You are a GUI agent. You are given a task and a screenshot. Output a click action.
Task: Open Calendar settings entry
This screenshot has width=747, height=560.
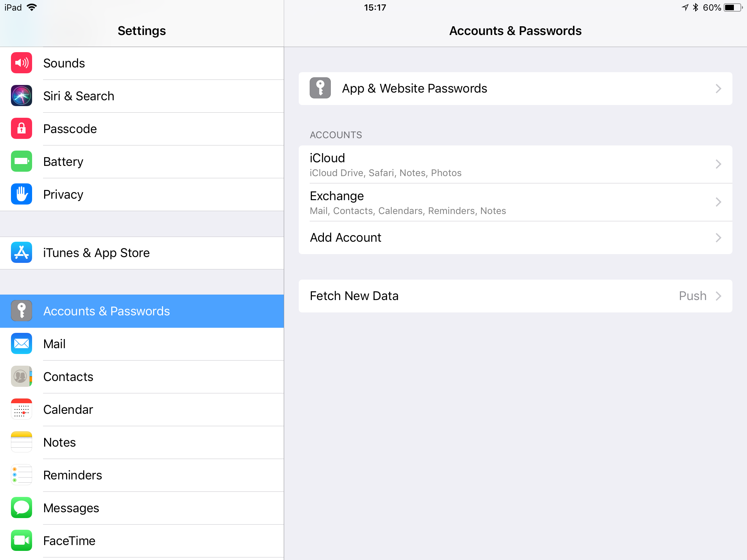point(142,410)
